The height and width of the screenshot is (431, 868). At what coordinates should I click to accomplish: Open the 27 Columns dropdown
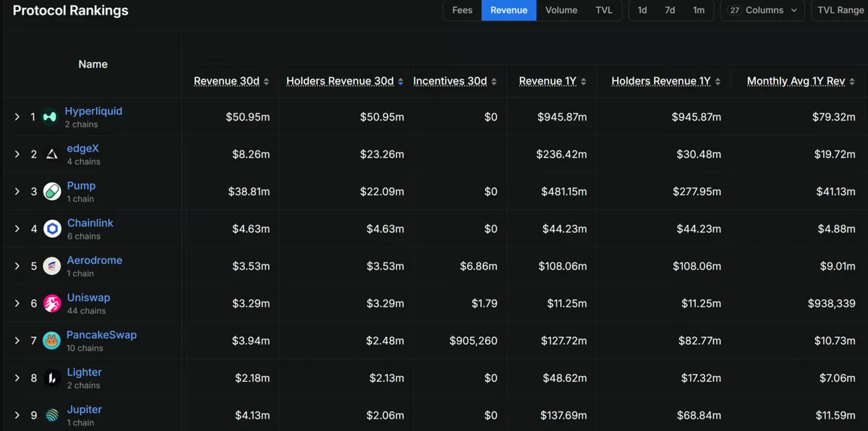(x=762, y=10)
